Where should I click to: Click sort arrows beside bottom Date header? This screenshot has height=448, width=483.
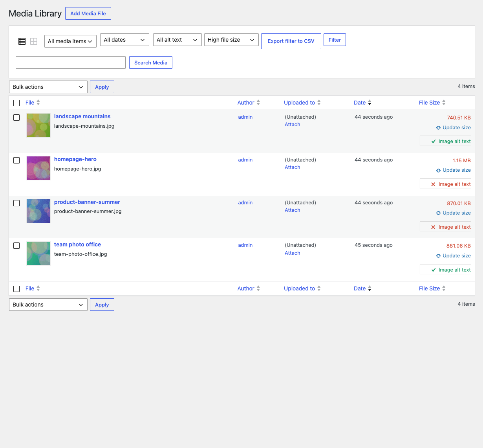[370, 288]
